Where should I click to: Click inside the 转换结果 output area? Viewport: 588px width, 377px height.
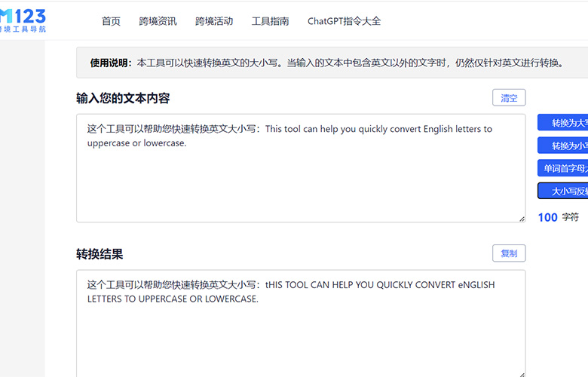(301, 323)
